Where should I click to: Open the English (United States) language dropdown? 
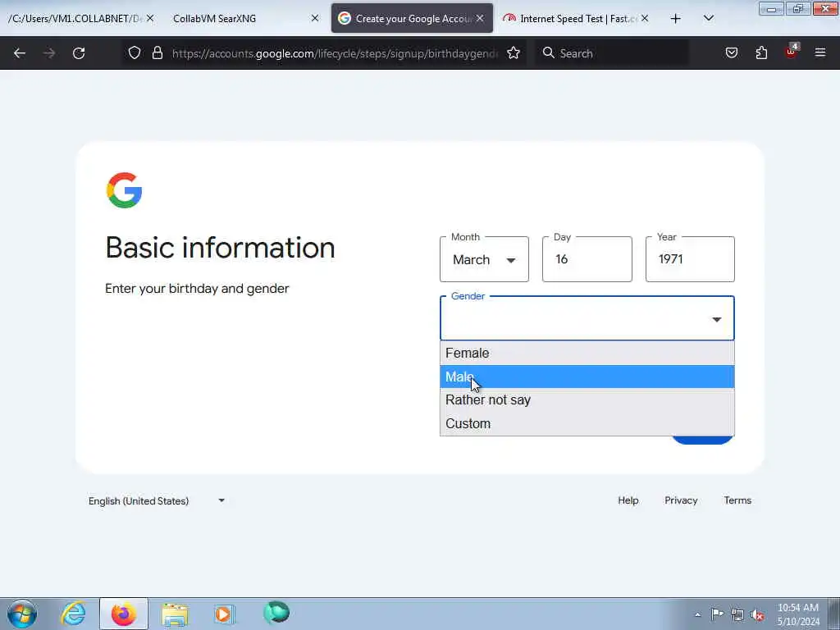pyautogui.click(x=157, y=501)
